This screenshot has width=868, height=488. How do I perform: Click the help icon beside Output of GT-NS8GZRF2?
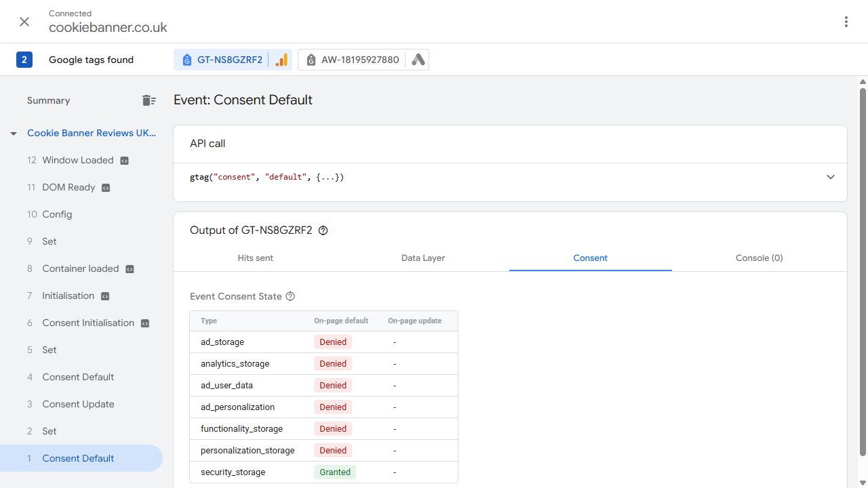coord(323,230)
